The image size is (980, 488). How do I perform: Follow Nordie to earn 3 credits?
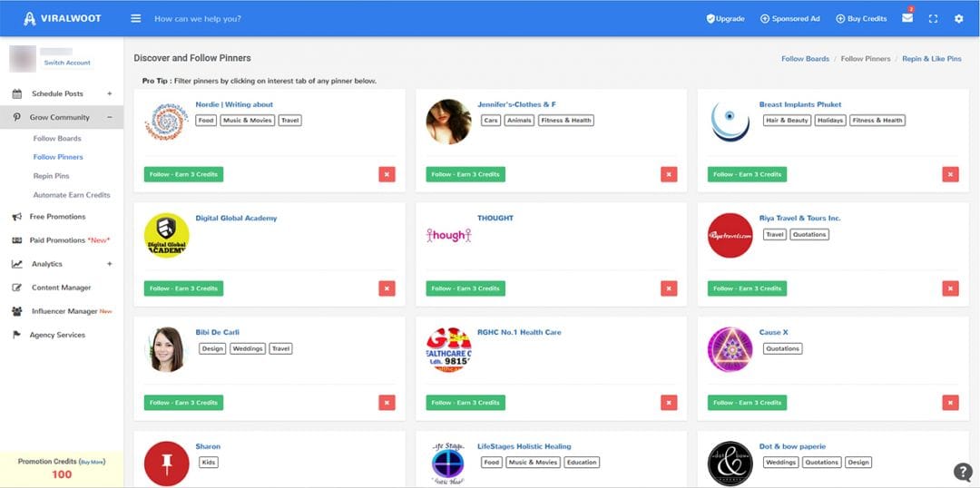click(183, 174)
